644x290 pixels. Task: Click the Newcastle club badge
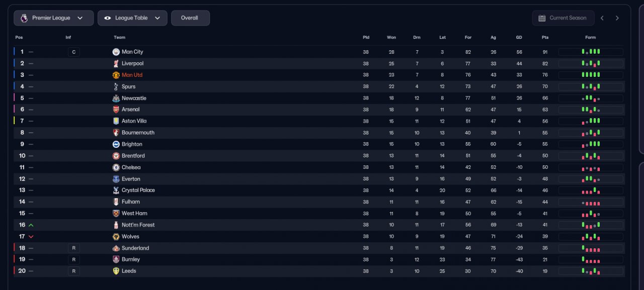click(x=116, y=98)
